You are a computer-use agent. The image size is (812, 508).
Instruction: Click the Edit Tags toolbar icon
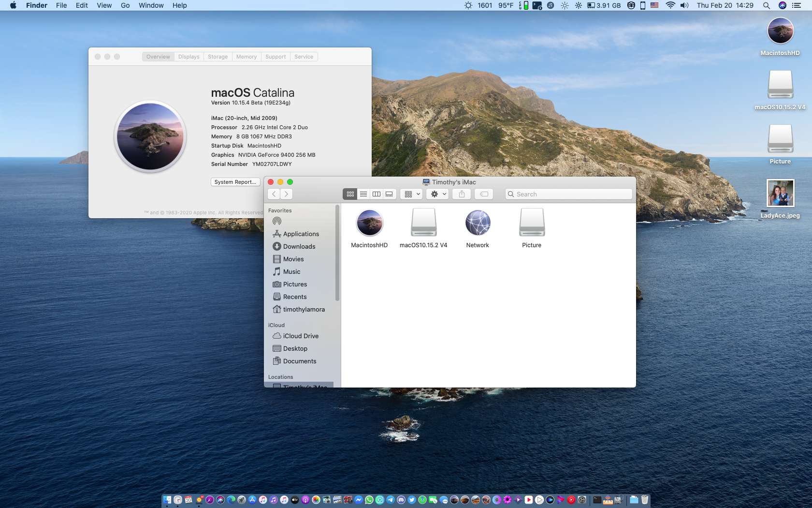pos(484,194)
